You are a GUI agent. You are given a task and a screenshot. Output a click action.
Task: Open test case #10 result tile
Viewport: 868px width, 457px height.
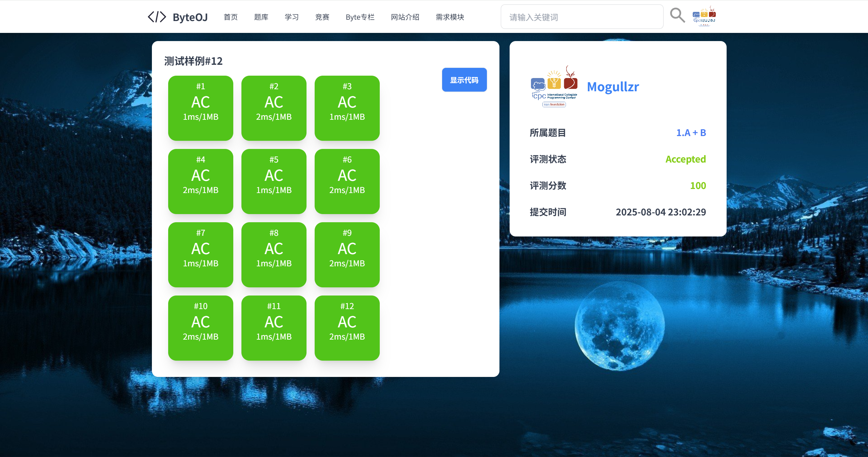tap(200, 328)
